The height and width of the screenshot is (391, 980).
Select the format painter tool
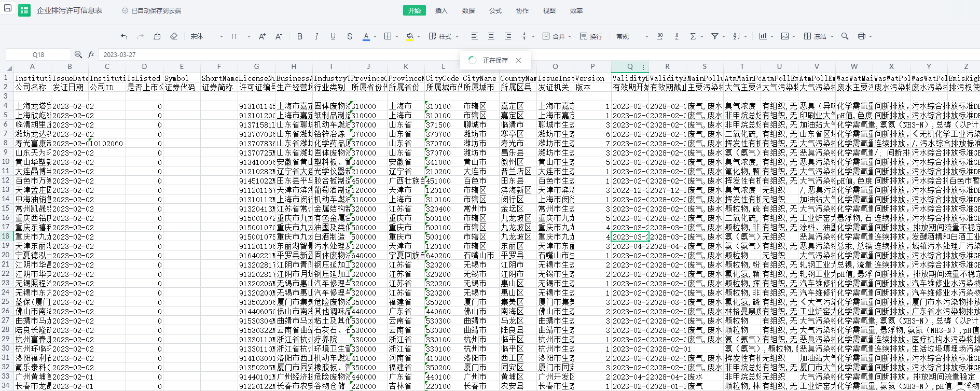point(157,36)
